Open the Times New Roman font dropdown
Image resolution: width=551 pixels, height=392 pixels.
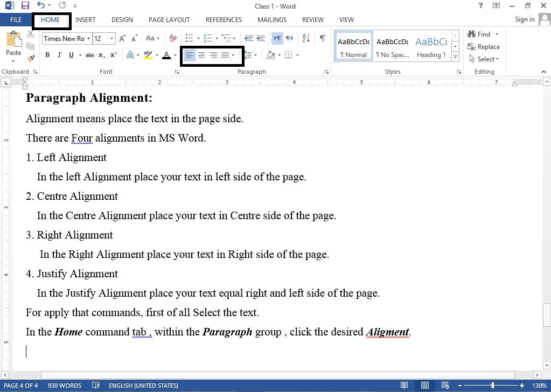pos(89,38)
